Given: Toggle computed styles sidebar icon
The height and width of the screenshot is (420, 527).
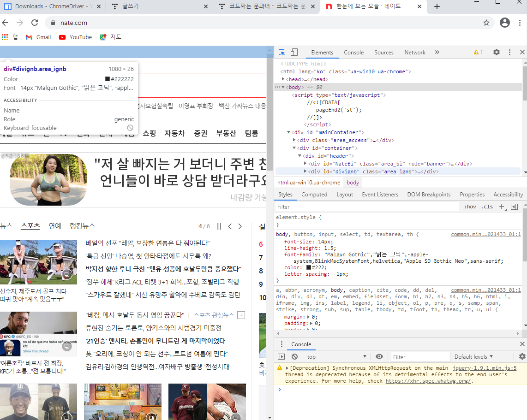Looking at the screenshot, I should [x=514, y=207].
